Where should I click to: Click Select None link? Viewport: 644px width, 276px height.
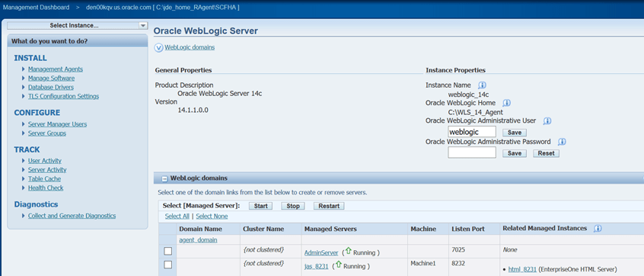point(212,216)
